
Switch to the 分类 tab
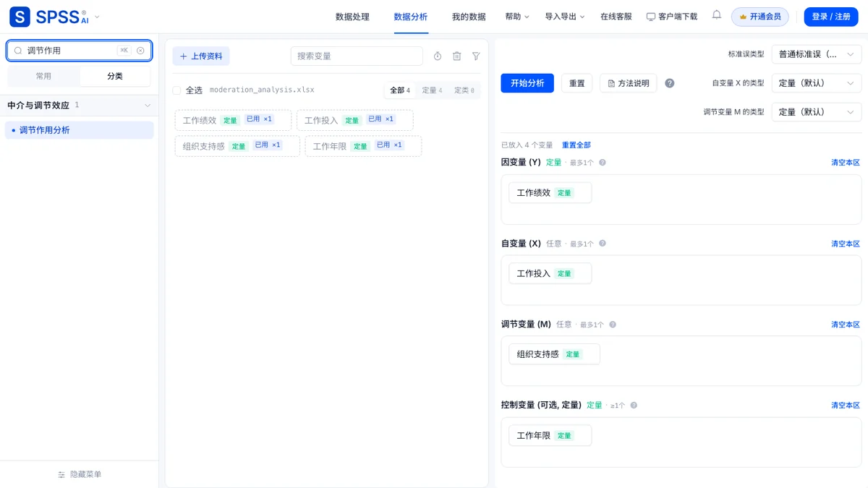pos(115,76)
